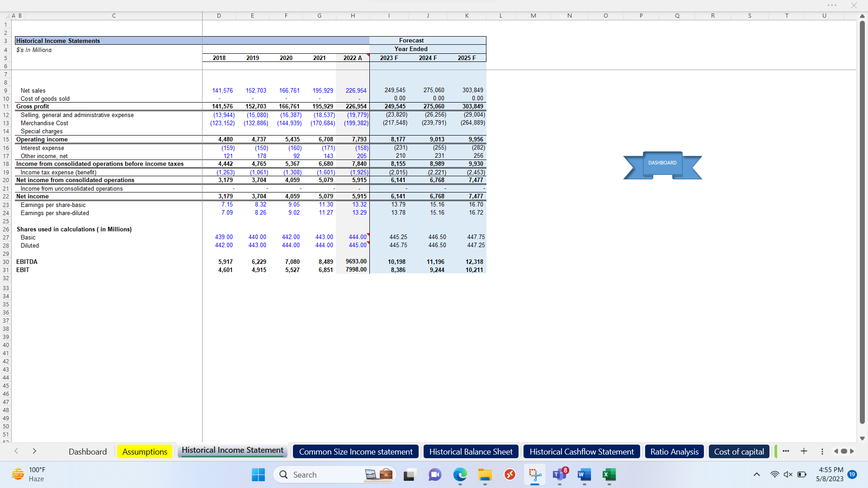Open Microsoft Teams showing 8 notifications
Screen dimensions: 868x488
tap(559, 475)
